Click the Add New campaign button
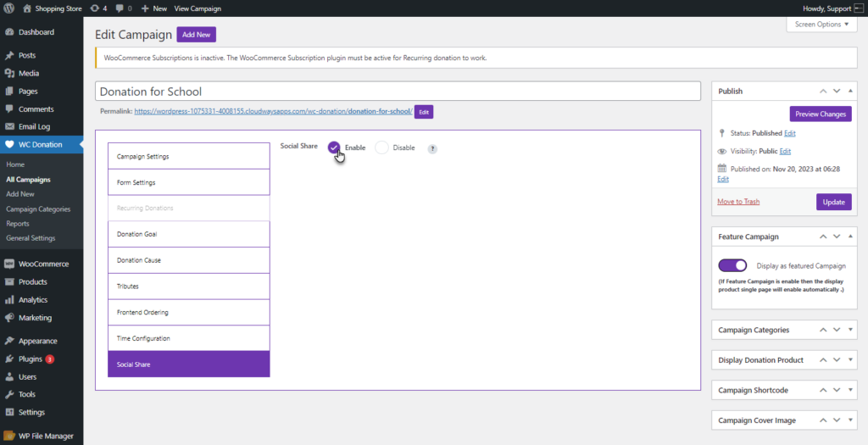Viewport: 868px width, 445px height. coord(197,34)
